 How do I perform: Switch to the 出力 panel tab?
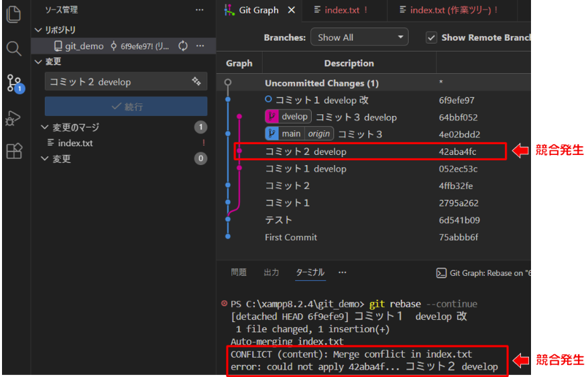tap(272, 272)
